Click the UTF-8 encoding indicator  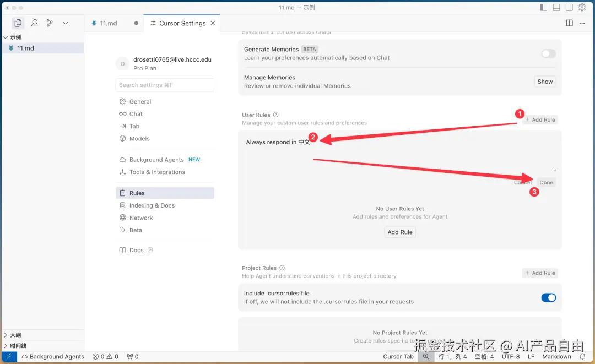coord(511,356)
